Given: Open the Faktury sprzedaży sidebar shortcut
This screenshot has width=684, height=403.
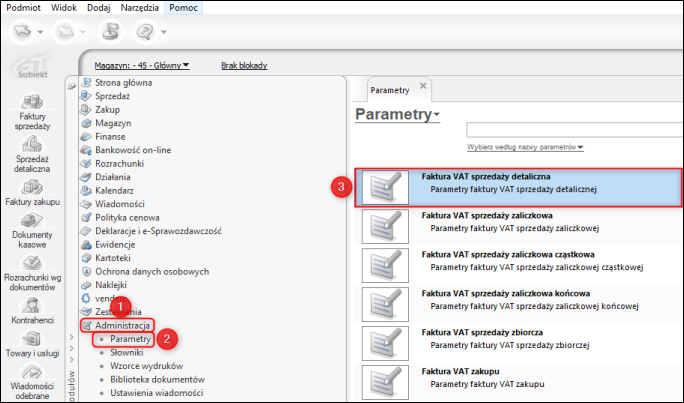Looking at the screenshot, I should (32, 112).
